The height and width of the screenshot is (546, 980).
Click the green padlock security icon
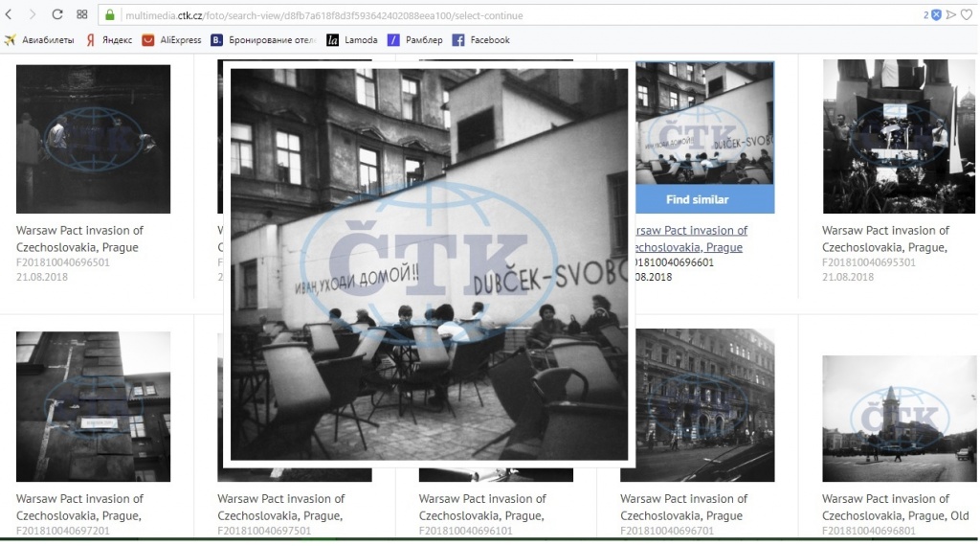click(110, 15)
